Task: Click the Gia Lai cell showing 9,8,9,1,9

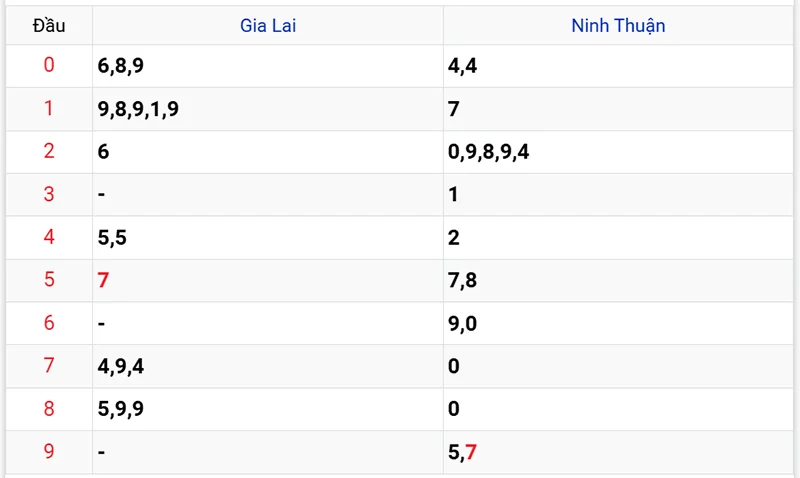Action: 139,109
